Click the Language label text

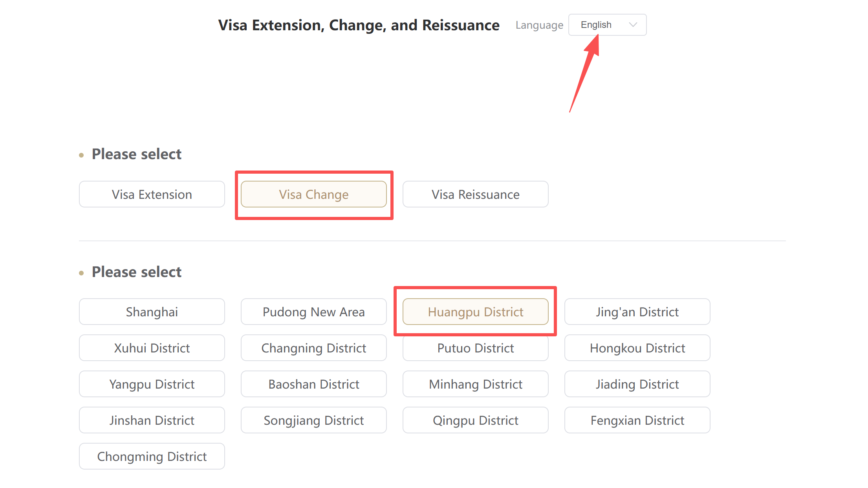[x=539, y=25]
